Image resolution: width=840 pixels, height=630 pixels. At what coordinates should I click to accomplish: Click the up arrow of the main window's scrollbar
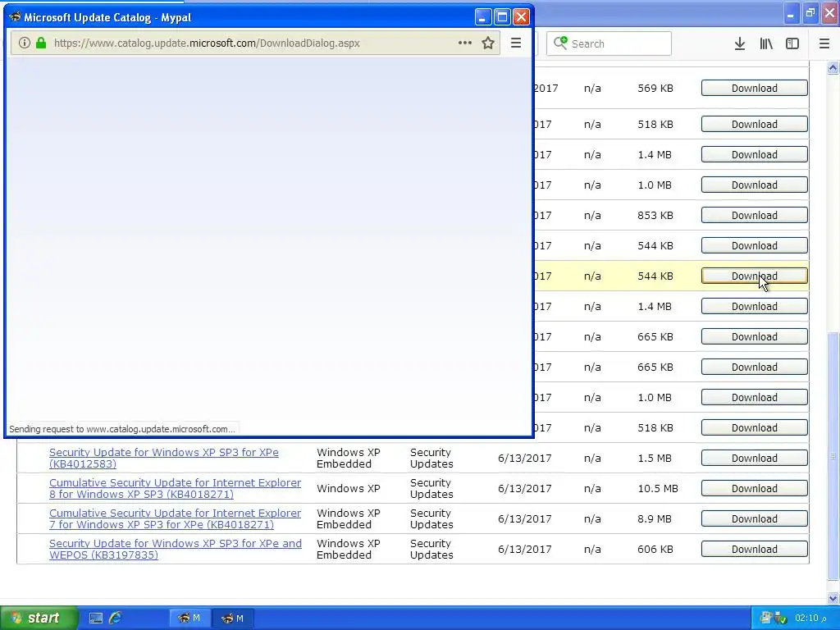point(833,67)
